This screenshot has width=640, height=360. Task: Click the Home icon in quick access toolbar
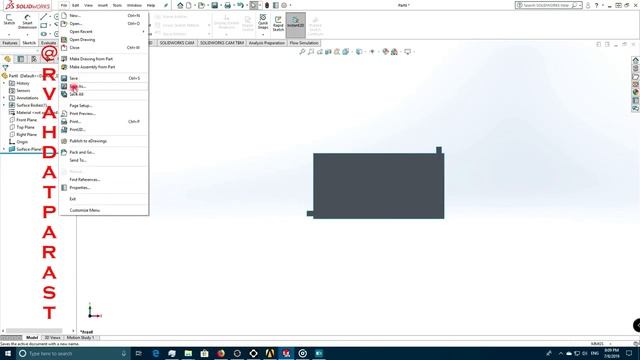click(x=180, y=5)
